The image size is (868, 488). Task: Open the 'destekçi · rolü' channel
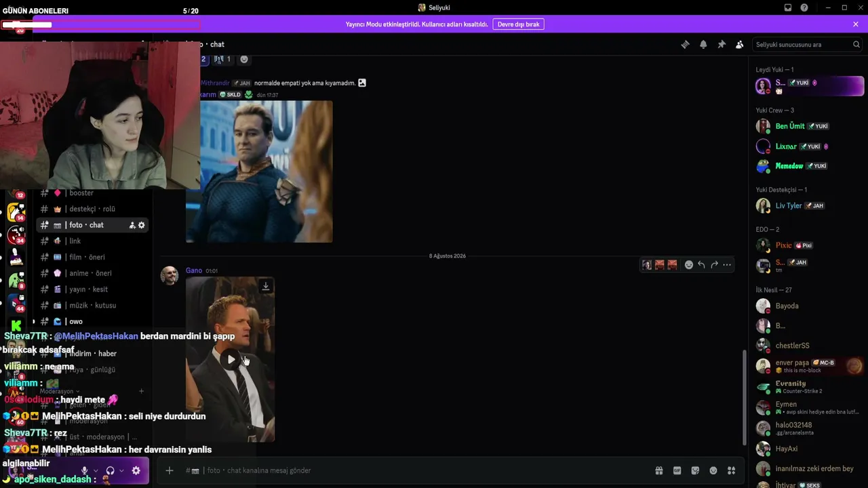[x=92, y=209]
